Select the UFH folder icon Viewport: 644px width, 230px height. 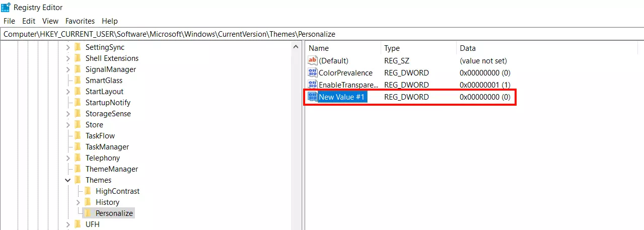pyautogui.click(x=78, y=224)
